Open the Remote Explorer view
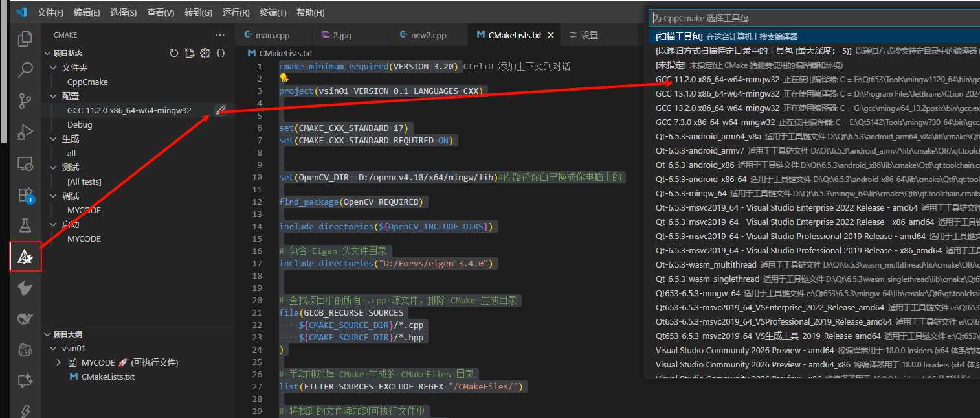This screenshot has width=980, height=418. tap(25, 163)
